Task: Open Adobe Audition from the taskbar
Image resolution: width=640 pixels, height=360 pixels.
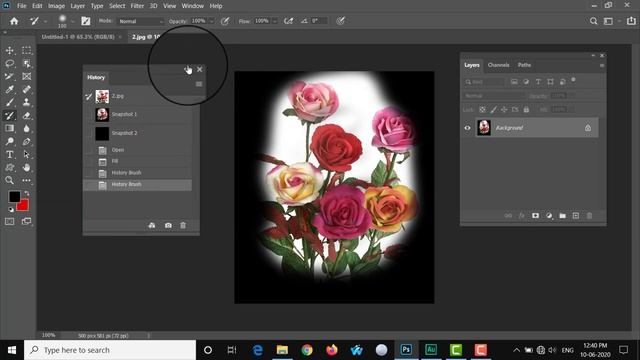Action: tap(431, 350)
